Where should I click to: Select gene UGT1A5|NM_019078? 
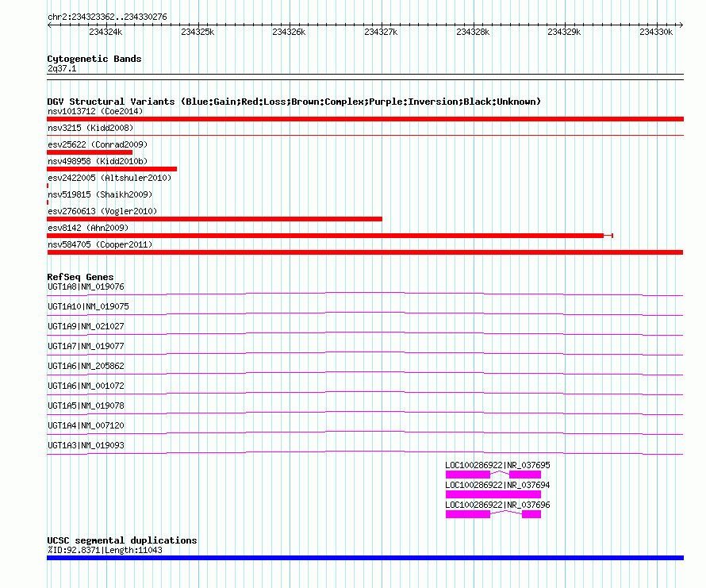[x=86, y=406]
